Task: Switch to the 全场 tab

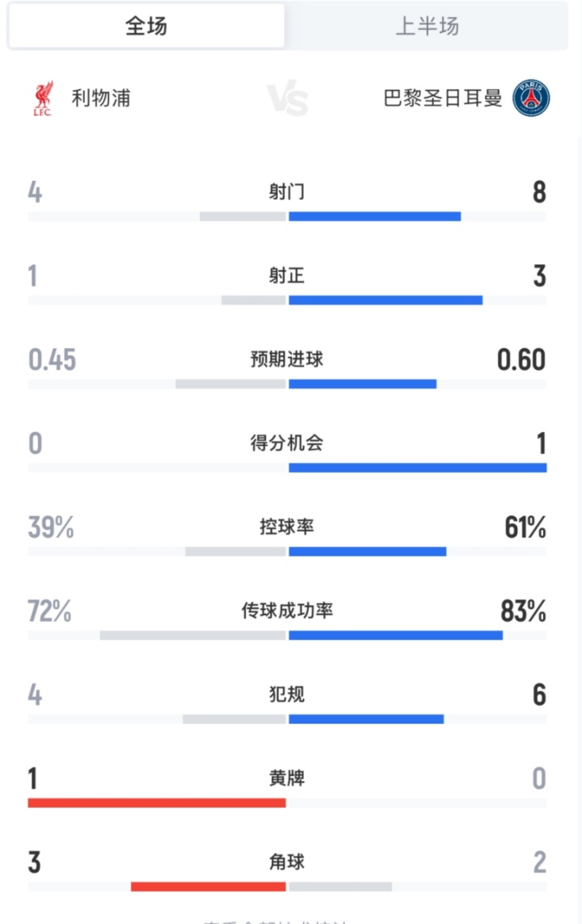Action: pos(146,26)
